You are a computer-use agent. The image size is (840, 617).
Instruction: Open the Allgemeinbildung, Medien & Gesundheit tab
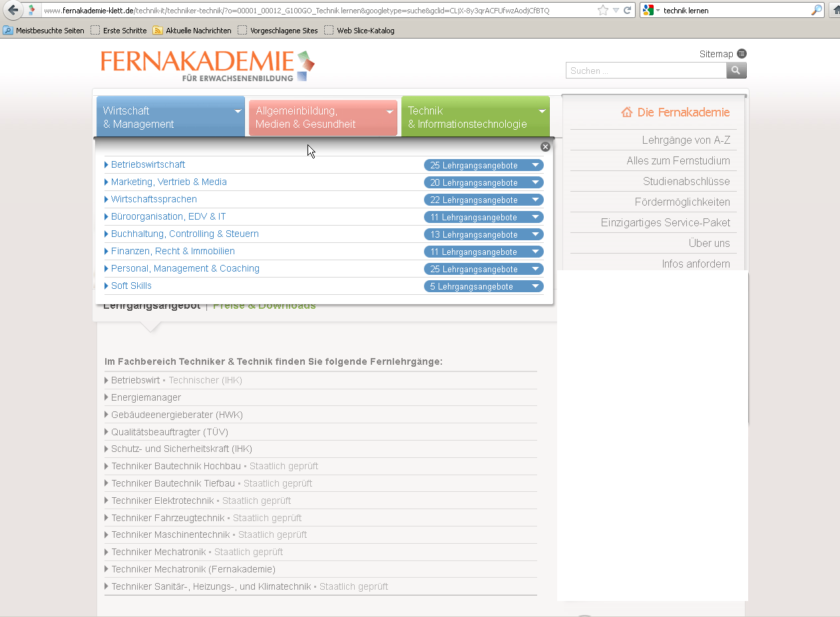coord(323,118)
